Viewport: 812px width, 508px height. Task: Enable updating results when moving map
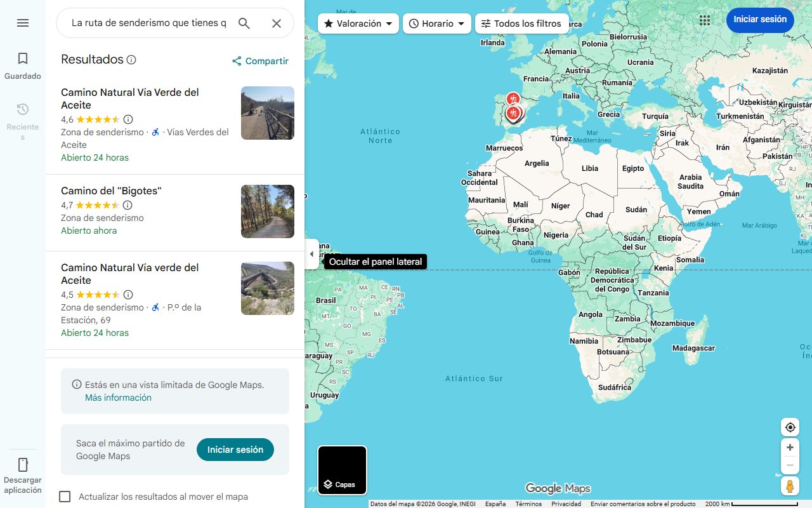(x=65, y=497)
